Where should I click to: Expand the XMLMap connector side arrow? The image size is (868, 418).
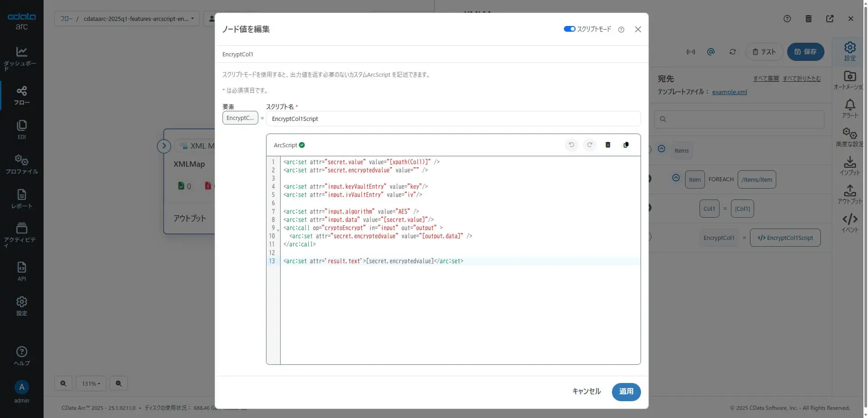pos(164,146)
